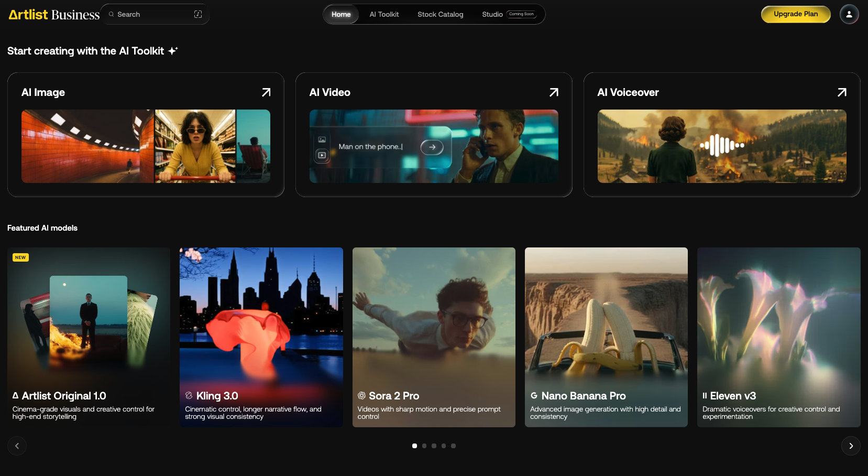Switch to the Home tab
868x476 pixels.
point(341,14)
